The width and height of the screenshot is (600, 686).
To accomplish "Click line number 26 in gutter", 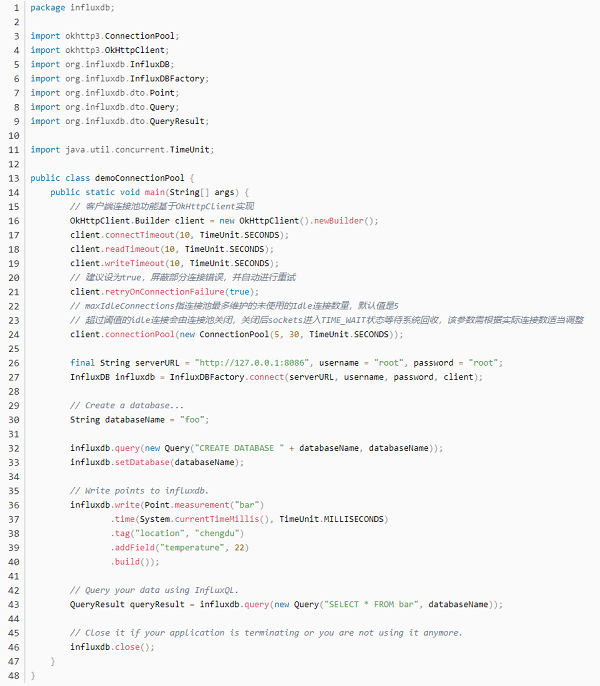I will [x=14, y=363].
